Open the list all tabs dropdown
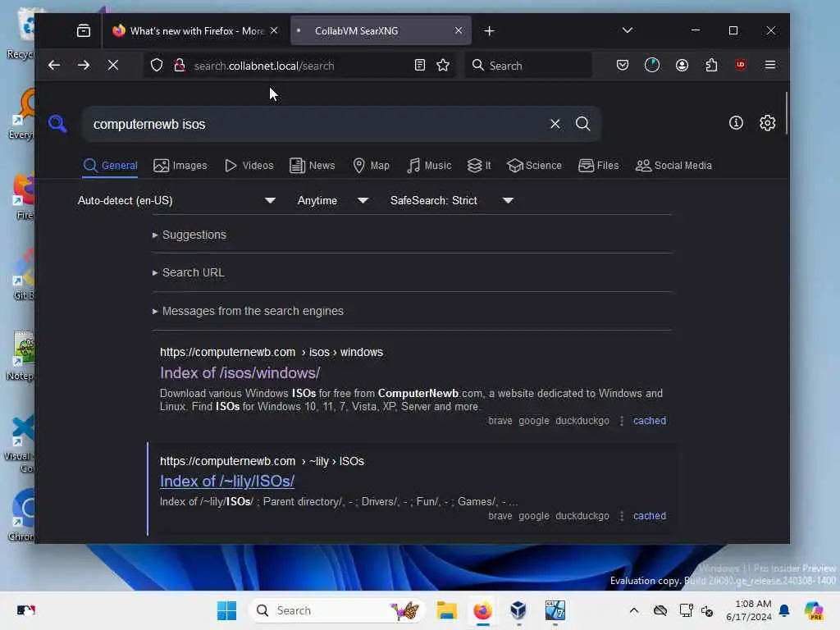Screen dimensions: 840x630 628,30
